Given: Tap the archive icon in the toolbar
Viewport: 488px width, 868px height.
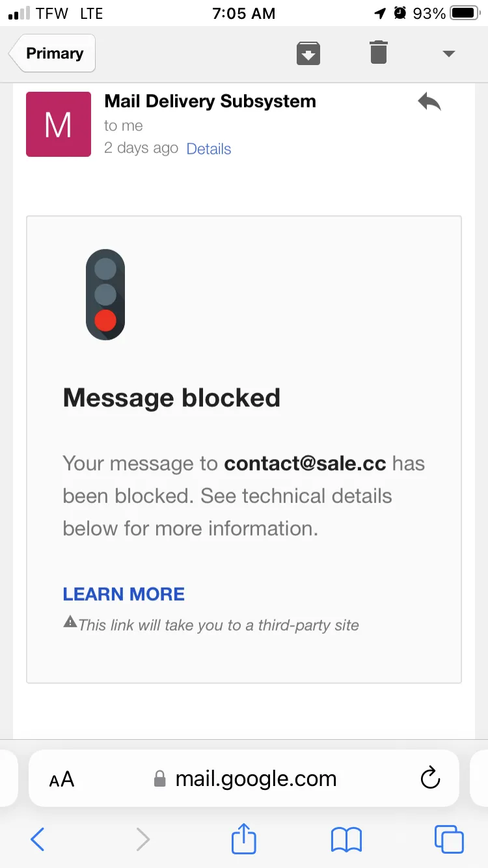Looking at the screenshot, I should coord(308,53).
